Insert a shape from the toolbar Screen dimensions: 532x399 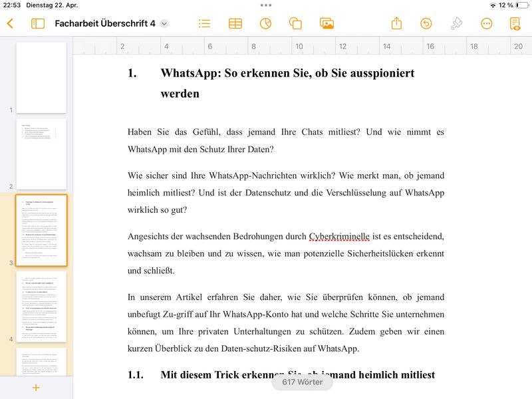tap(295, 23)
